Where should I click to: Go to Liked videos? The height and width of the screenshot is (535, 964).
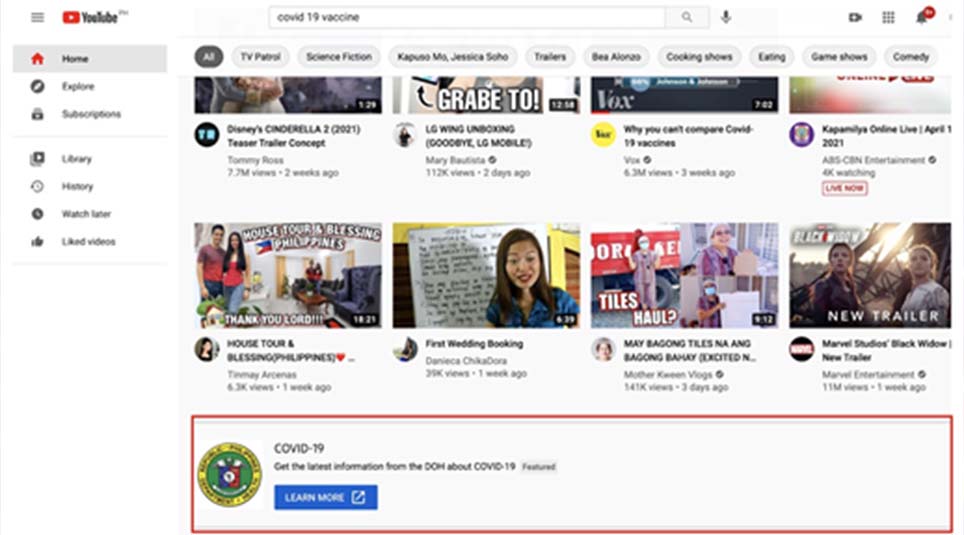pos(90,242)
